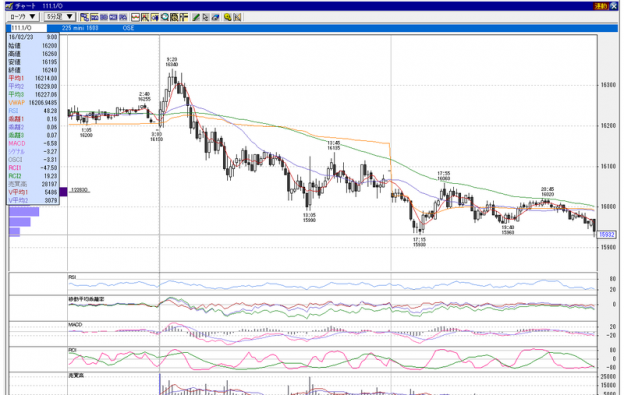Expand the 5分足 timeframe dropdown
The width and height of the screenshot is (624, 395).
point(59,17)
